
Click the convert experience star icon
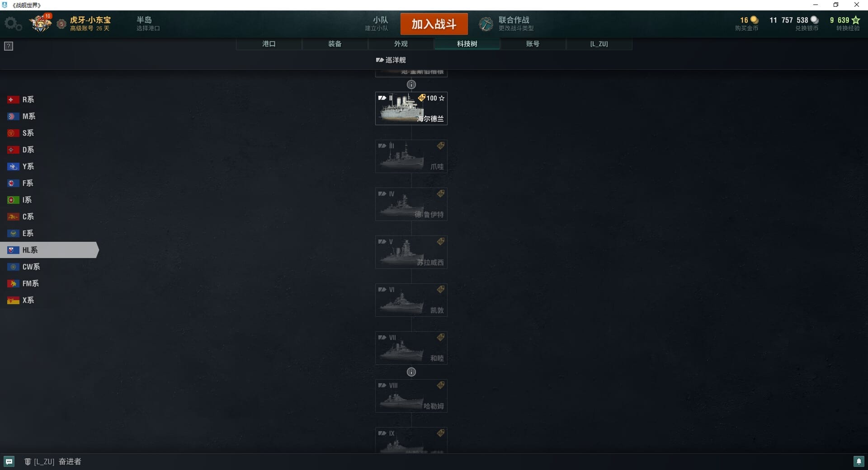[855, 20]
